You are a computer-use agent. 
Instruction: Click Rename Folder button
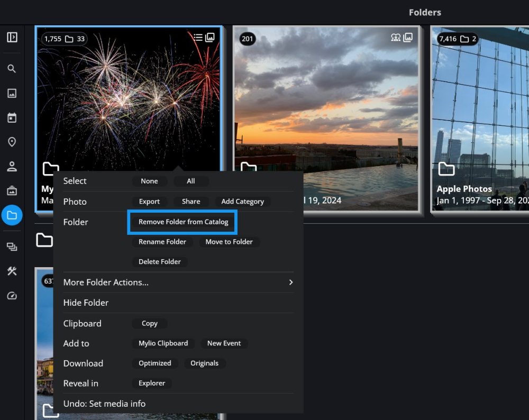click(162, 242)
